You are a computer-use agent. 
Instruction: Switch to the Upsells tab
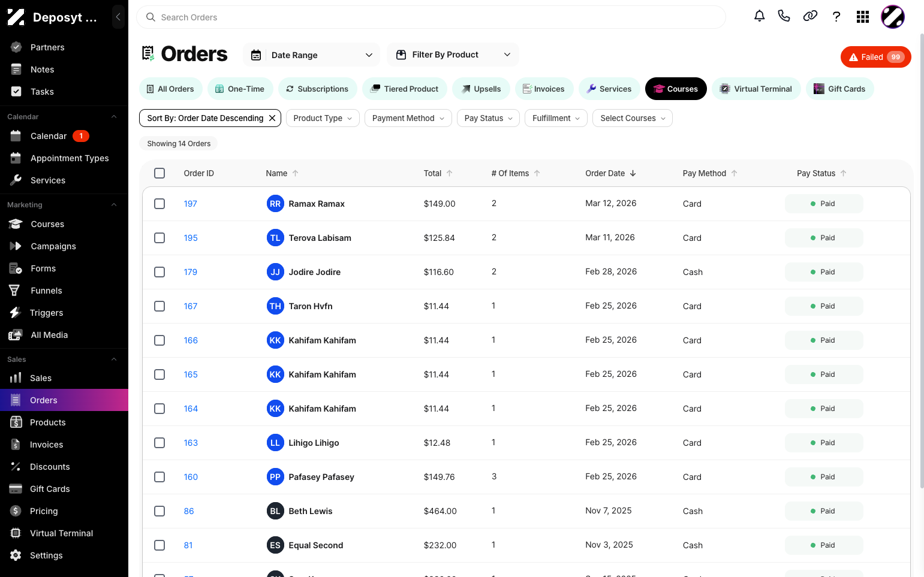tap(481, 89)
